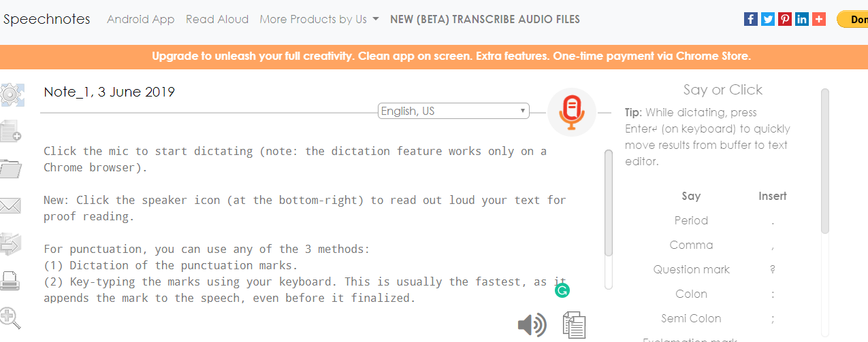This screenshot has height=342, width=868.
Task: Click the orange microphone dictation button
Action: 572,112
